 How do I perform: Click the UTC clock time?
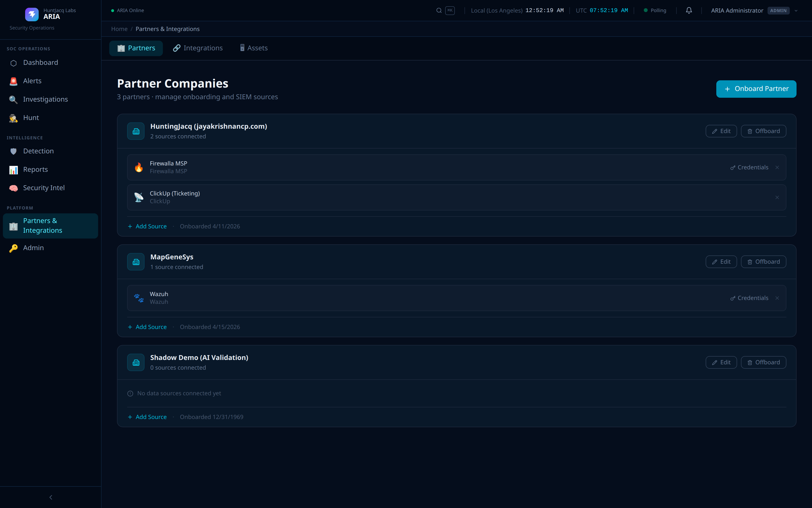(x=609, y=10)
